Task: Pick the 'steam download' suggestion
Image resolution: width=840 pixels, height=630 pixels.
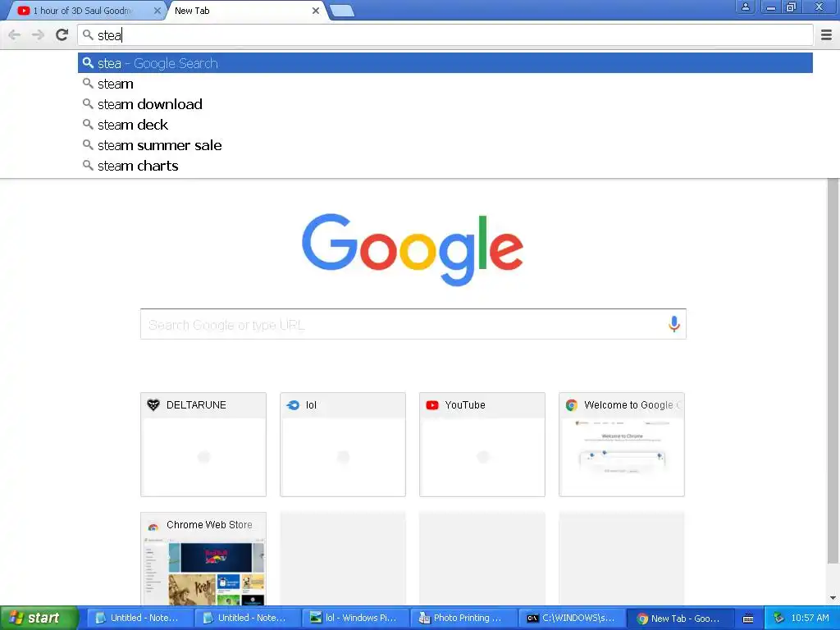Action: [445, 104]
